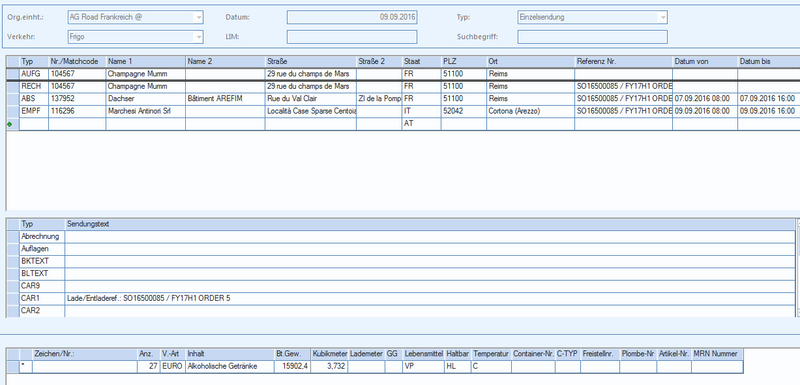This screenshot has height=385, width=800.
Task: Click the Container-Nr. column header
Action: point(533,354)
